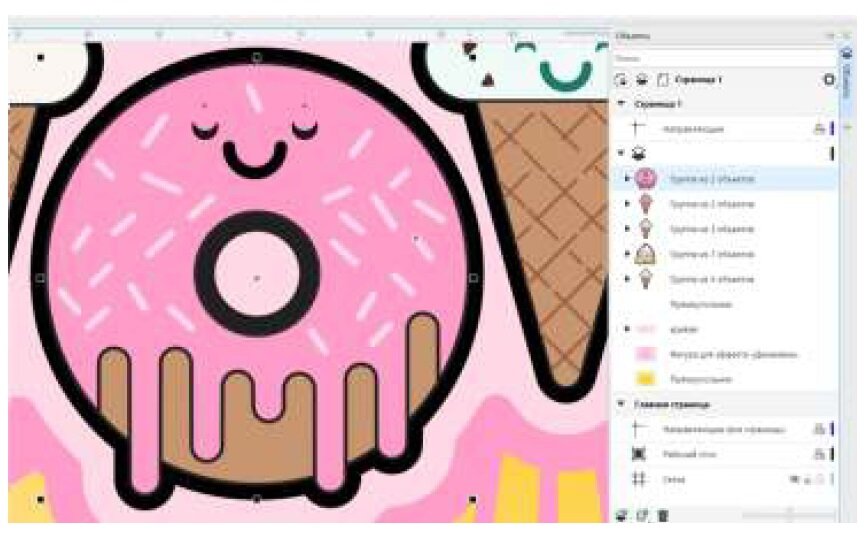
Task: Click the guides layer color swatch under Page 1
Action: [831, 129]
